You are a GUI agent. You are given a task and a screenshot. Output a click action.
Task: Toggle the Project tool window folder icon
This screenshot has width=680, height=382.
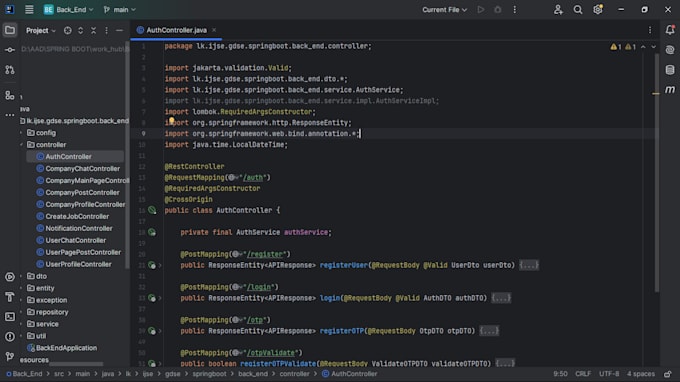click(10, 30)
